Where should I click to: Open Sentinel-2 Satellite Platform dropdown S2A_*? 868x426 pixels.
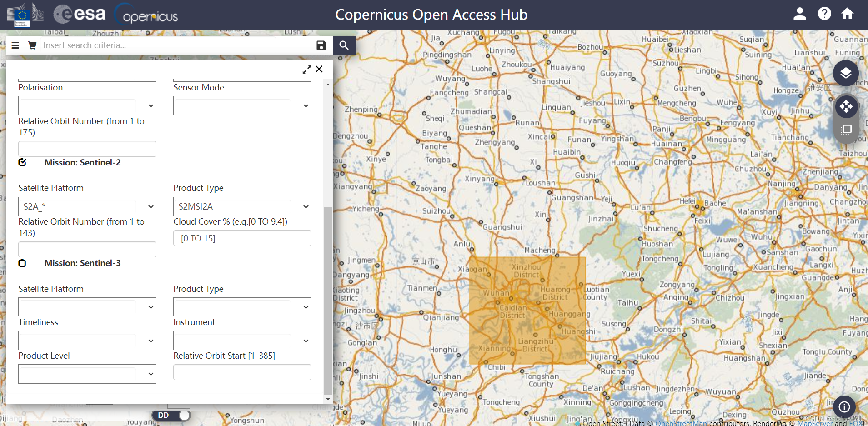(x=87, y=206)
